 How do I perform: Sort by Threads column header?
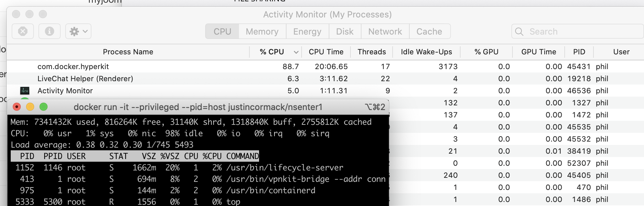pyautogui.click(x=372, y=52)
